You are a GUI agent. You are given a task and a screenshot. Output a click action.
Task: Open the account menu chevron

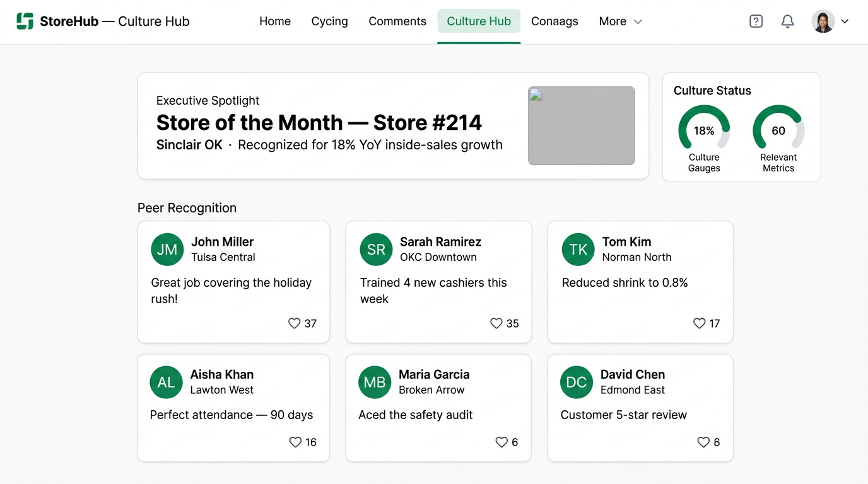coord(845,21)
